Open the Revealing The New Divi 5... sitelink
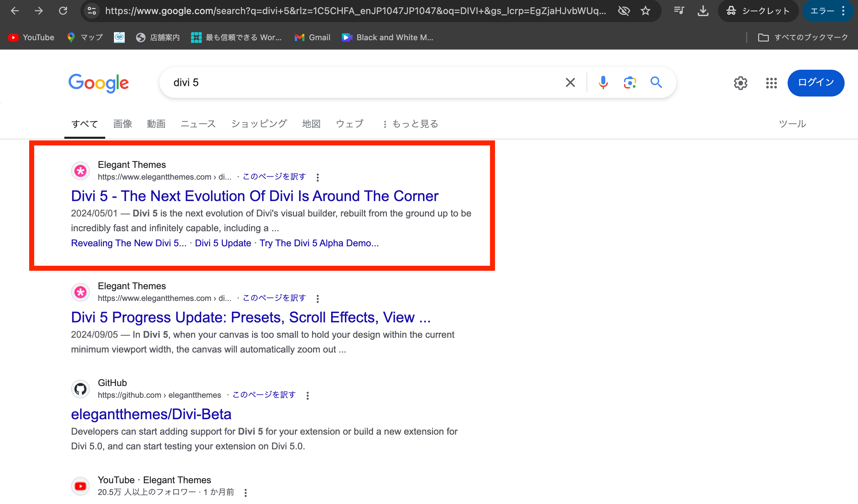The height and width of the screenshot is (504, 858). pyautogui.click(x=129, y=244)
